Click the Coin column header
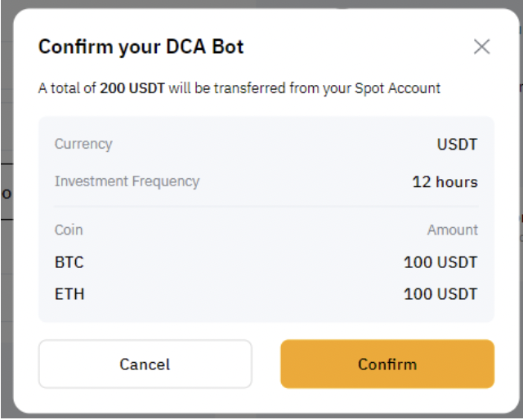The height and width of the screenshot is (420, 523). pyautogui.click(x=69, y=230)
